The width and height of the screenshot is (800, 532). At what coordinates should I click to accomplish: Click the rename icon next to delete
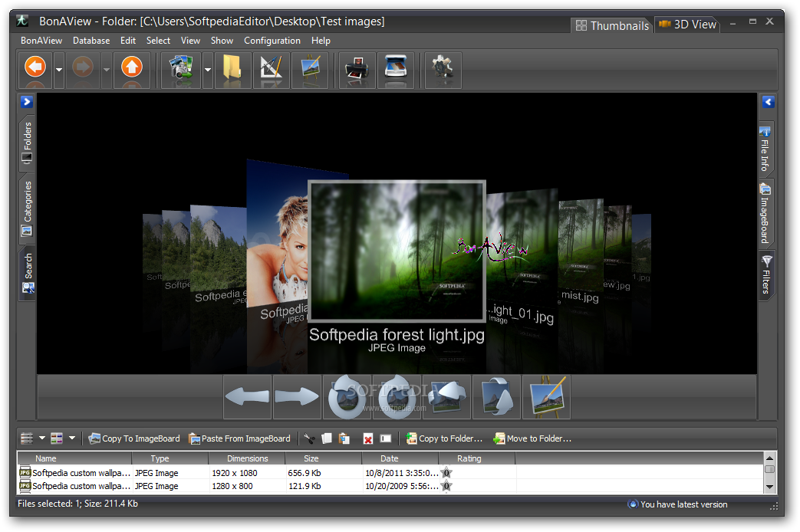pyautogui.click(x=386, y=438)
